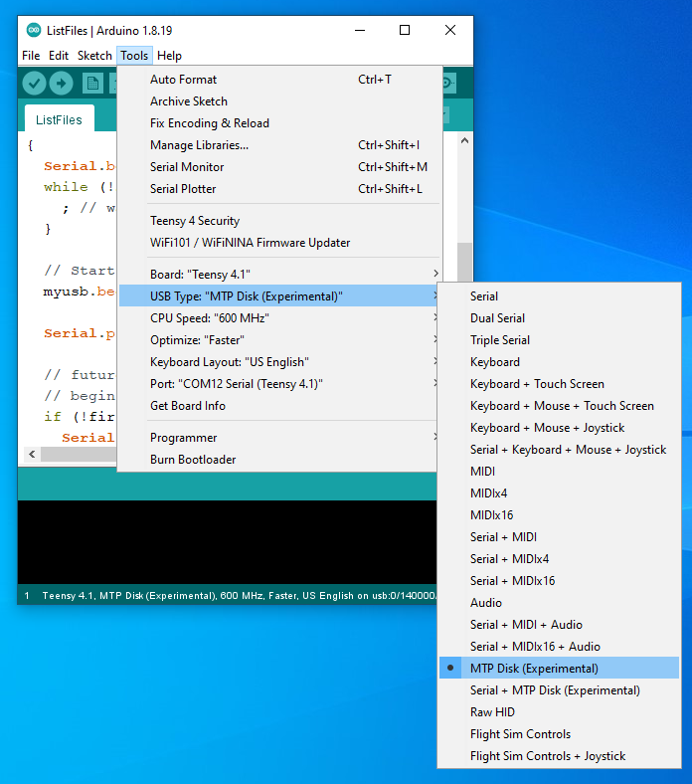Choose Serial + MIDIx16 + Audio option
Screen dimensions: 692x784
tap(559, 647)
